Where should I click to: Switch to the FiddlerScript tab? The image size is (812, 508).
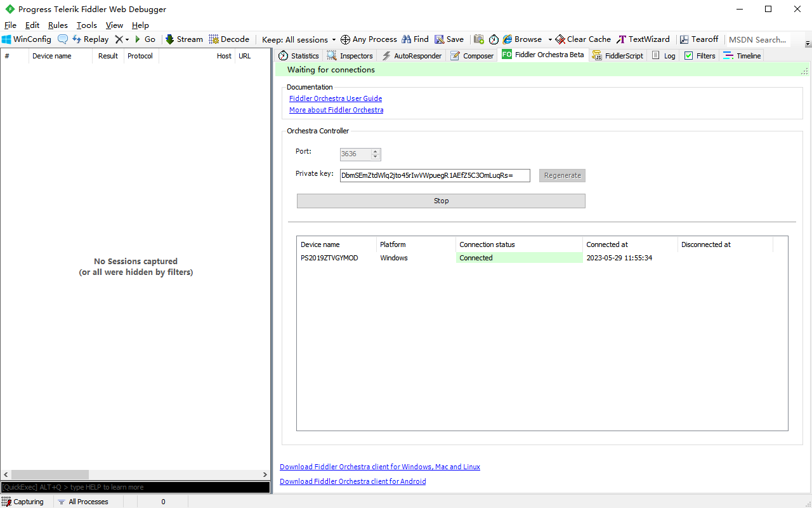618,56
